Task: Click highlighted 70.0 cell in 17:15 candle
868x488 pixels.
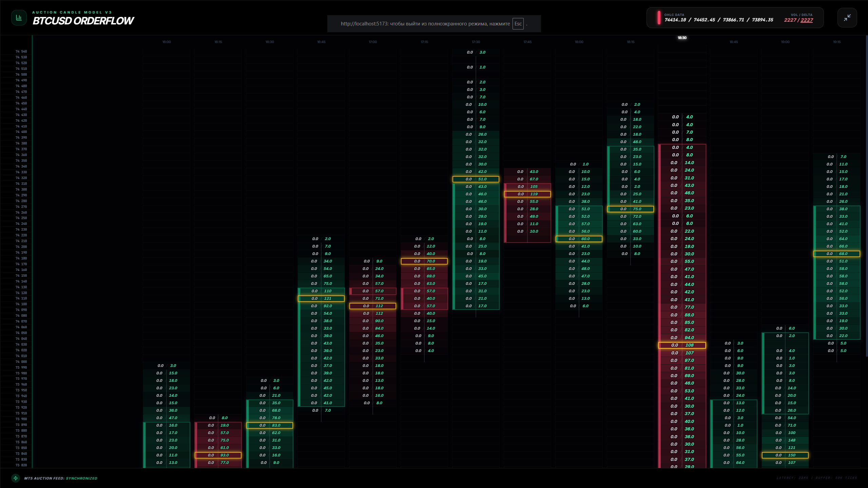Action: [424, 261]
